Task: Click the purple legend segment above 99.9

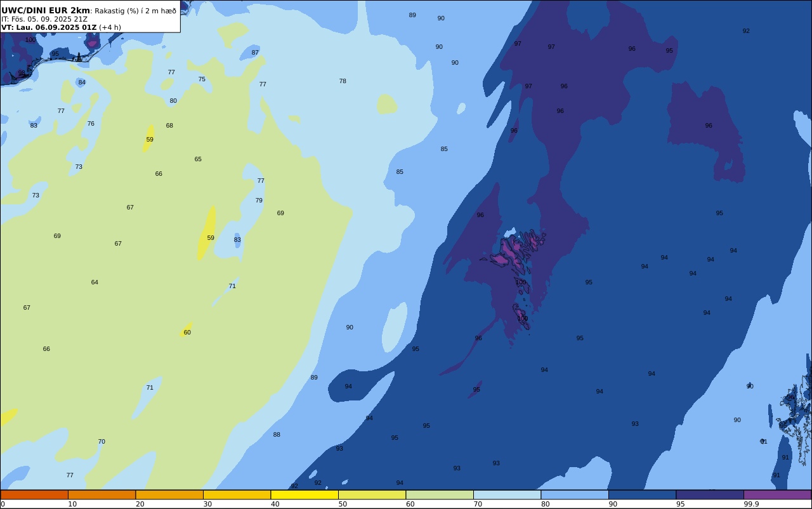Action: click(x=777, y=494)
